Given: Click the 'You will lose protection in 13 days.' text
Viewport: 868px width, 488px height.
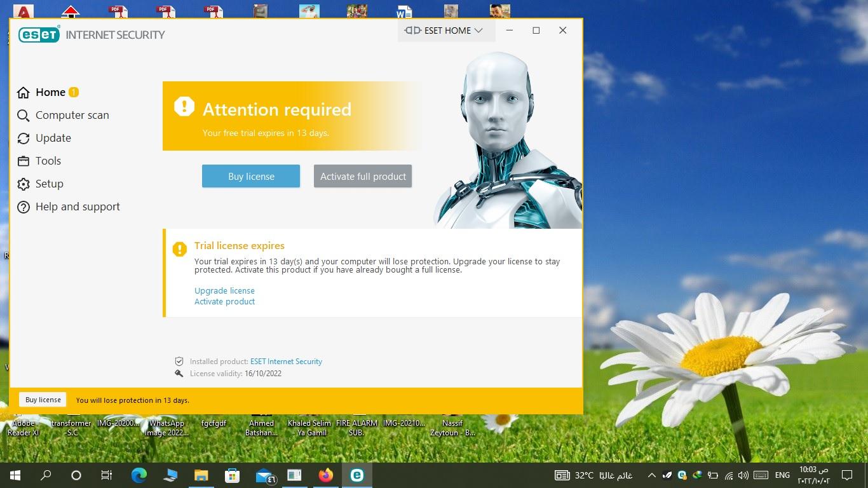Looking at the screenshot, I should tap(133, 400).
